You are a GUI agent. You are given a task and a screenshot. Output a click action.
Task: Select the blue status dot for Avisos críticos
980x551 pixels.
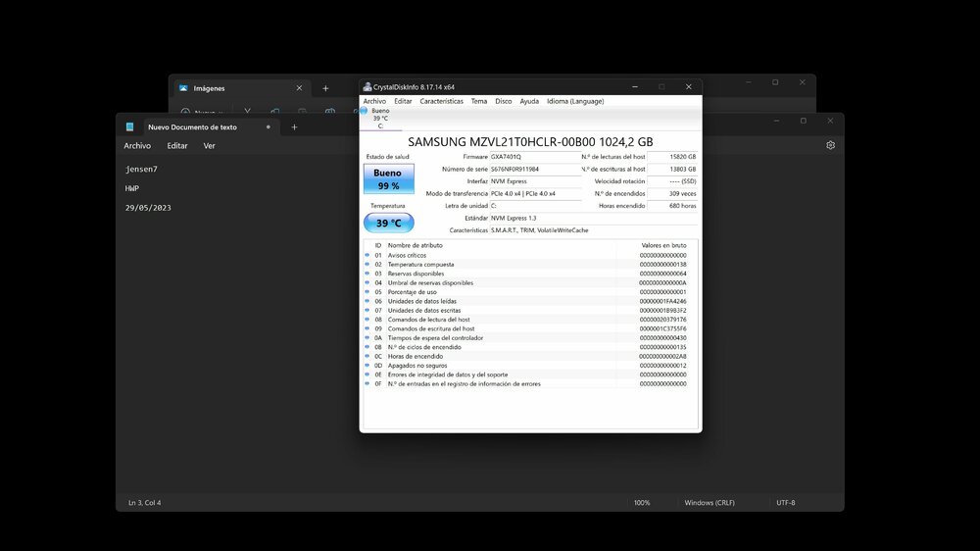pos(367,255)
